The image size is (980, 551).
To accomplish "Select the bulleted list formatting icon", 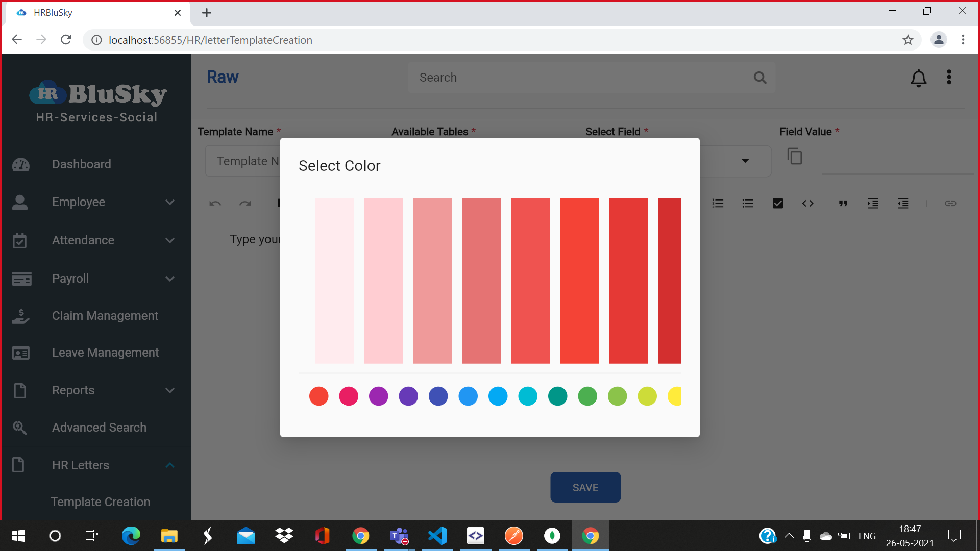I will click(748, 203).
